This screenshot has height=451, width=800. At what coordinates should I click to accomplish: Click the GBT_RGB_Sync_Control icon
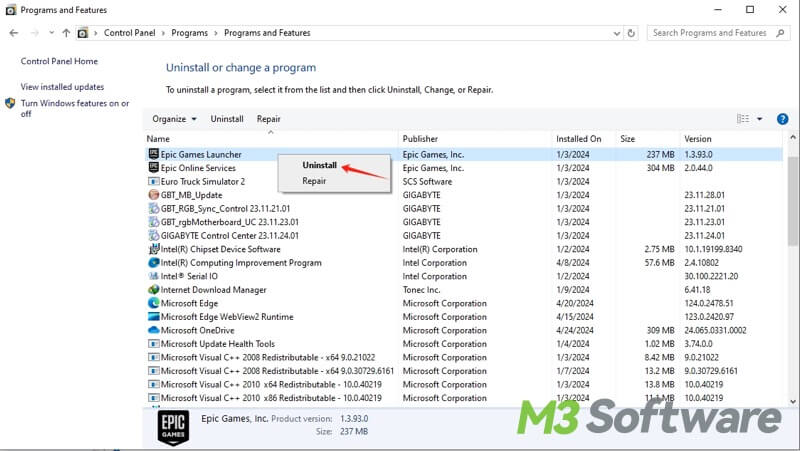(154, 208)
